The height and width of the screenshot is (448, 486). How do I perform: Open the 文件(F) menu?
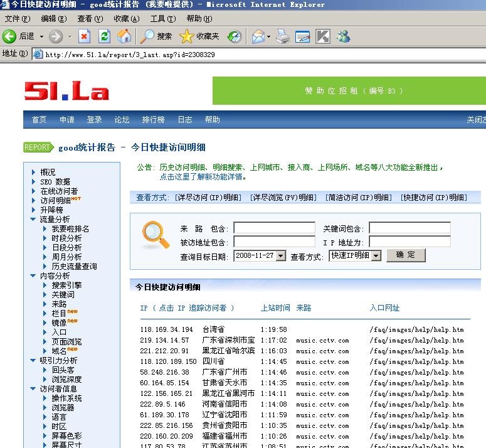click(x=18, y=19)
